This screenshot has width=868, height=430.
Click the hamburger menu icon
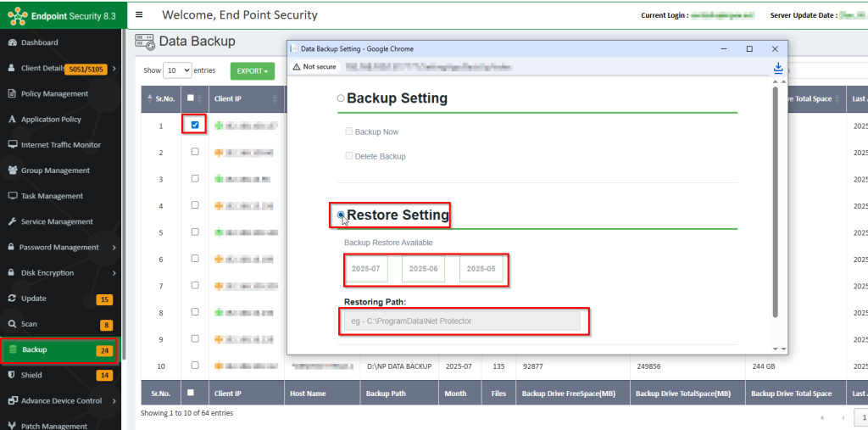tap(139, 14)
